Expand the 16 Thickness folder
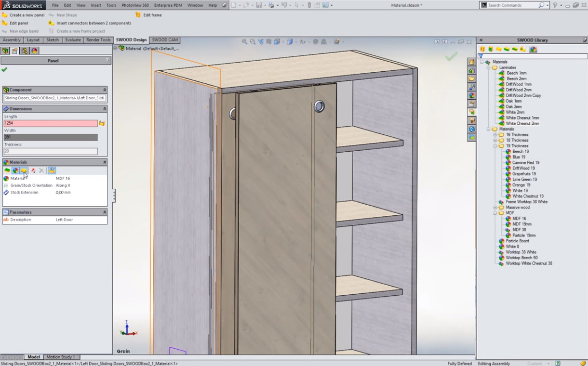The height and width of the screenshot is (366, 588). point(495,135)
